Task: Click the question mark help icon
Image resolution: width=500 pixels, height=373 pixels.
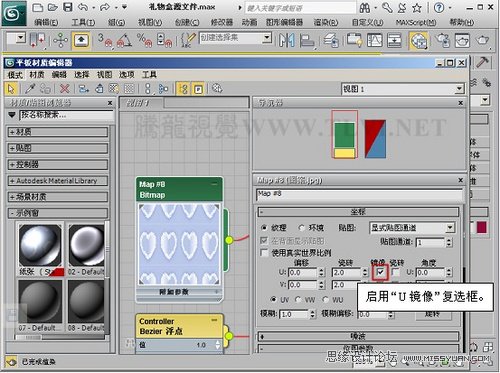Action: point(439,8)
